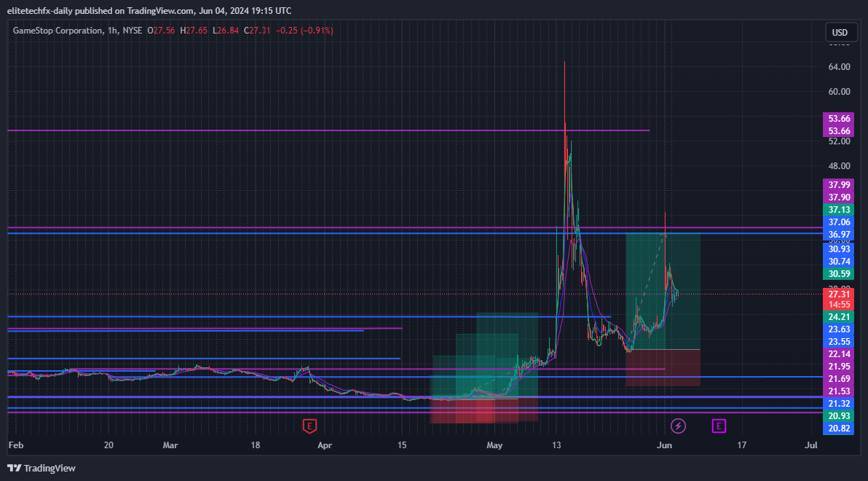This screenshot has height=481, width=868.
Task: Select the 37.13 green price label
Action: [839, 209]
